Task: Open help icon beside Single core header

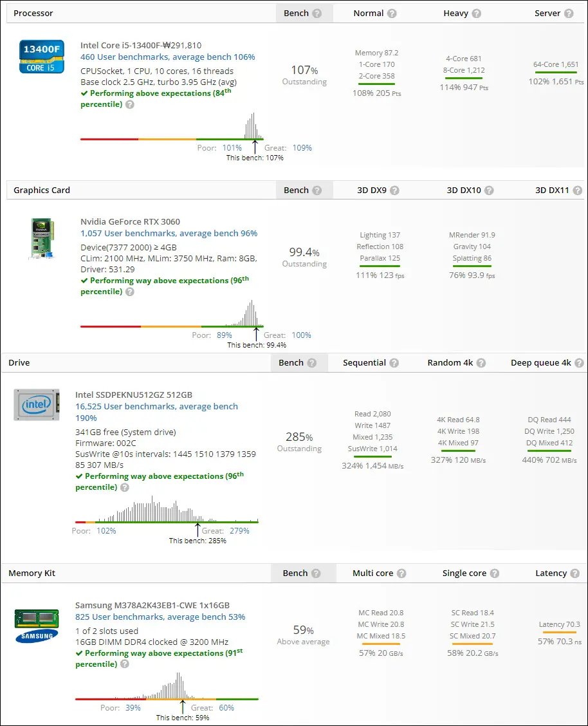Action: [495, 573]
